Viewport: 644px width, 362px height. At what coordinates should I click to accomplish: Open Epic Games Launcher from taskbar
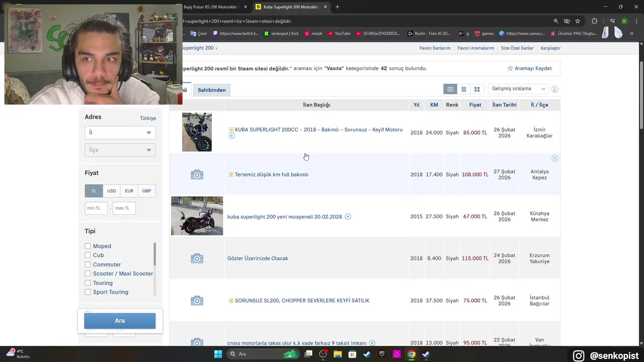pos(382,354)
